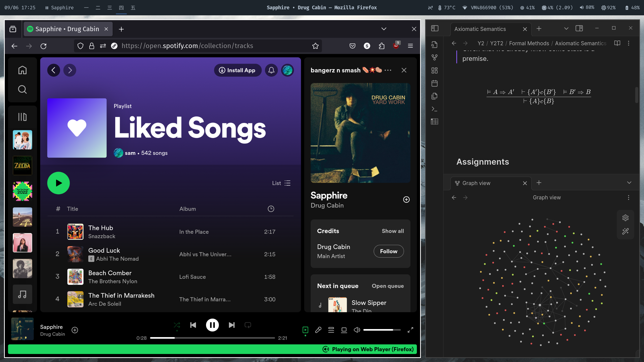Open Obsidian graph settings gear
This screenshot has width=644, height=362.
coord(625,218)
